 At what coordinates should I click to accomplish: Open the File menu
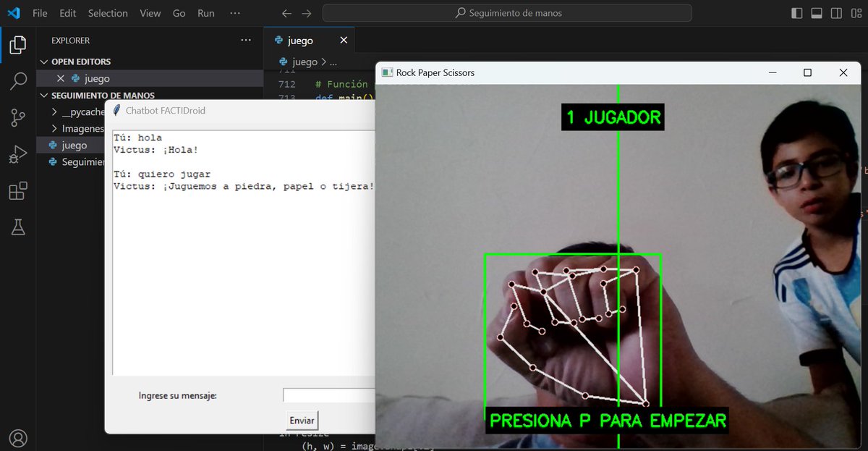coord(40,13)
